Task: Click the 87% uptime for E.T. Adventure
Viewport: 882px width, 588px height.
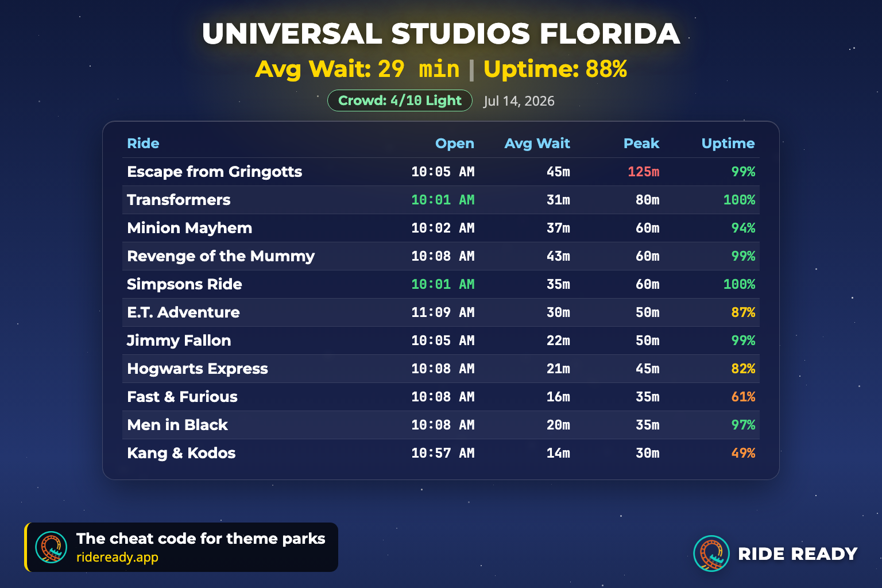Action: (743, 312)
